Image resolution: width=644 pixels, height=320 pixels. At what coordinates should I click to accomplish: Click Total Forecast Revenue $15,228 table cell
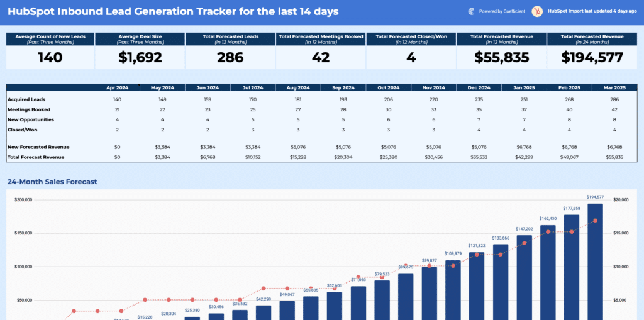pyautogui.click(x=297, y=157)
